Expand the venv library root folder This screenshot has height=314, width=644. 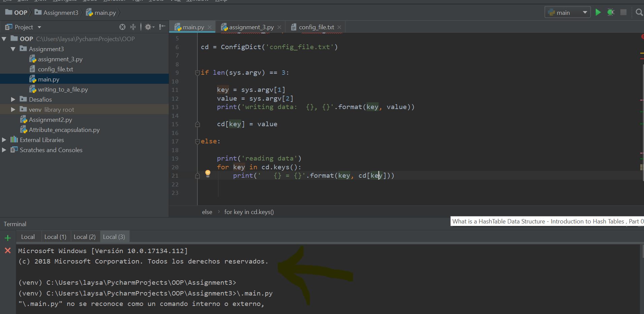point(13,110)
